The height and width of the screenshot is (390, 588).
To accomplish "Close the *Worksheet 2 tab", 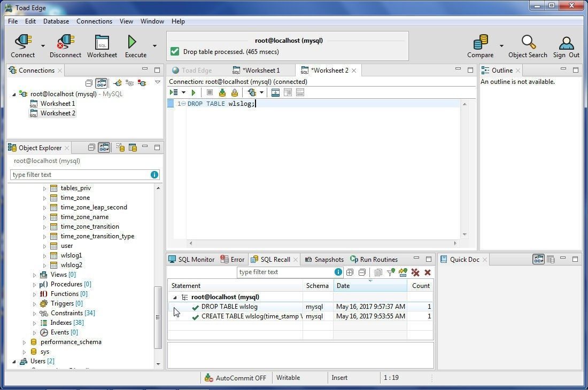I will [x=354, y=71].
